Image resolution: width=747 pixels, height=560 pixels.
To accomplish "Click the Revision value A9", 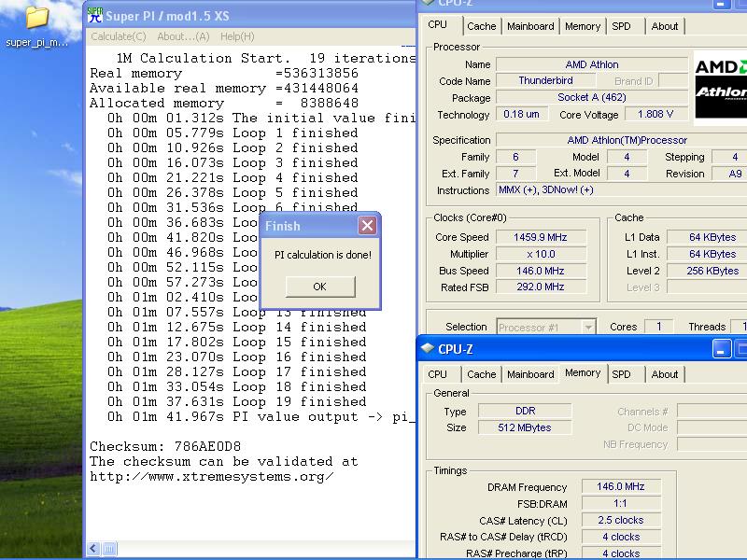I will pyautogui.click(x=729, y=174).
